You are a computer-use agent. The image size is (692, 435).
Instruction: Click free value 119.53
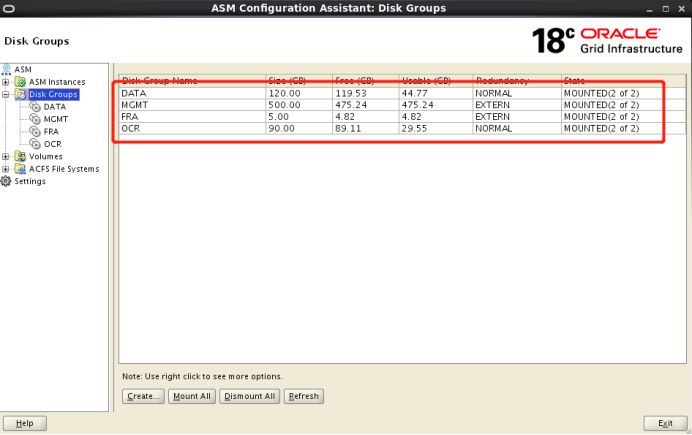350,93
